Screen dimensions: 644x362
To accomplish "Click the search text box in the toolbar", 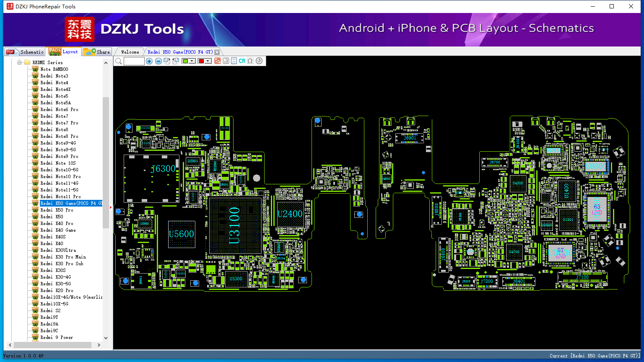I will pyautogui.click(x=134, y=61).
